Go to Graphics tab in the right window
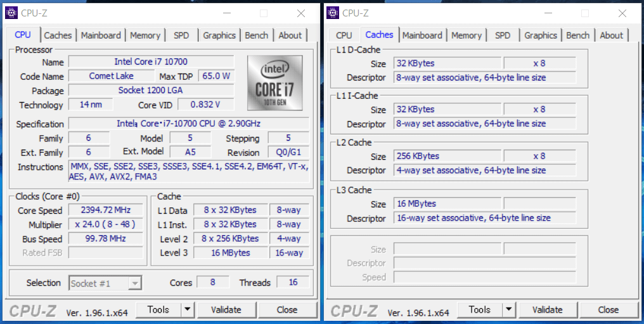 point(541,36)
